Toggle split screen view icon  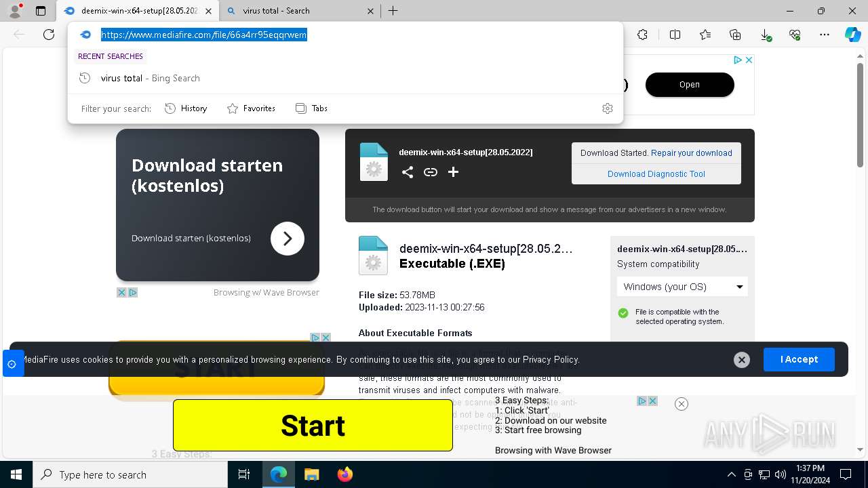(x=675, y=35)
